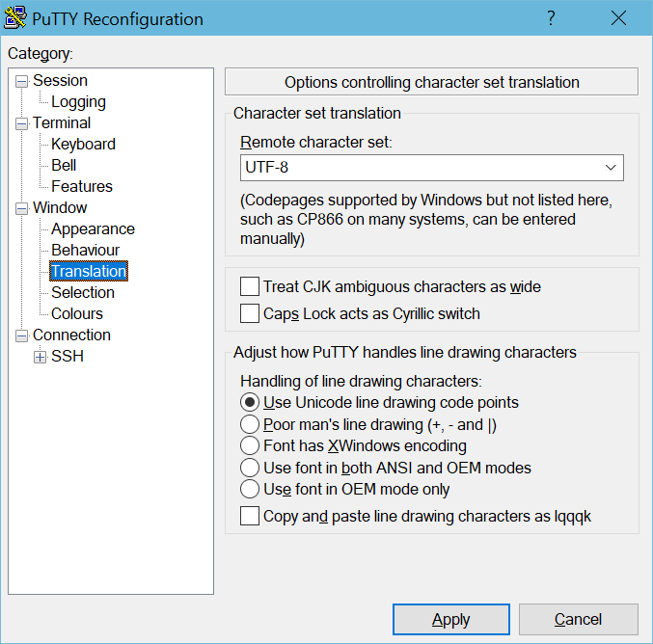Collapse the Connection tree node
653x644 pixels.
21,335
